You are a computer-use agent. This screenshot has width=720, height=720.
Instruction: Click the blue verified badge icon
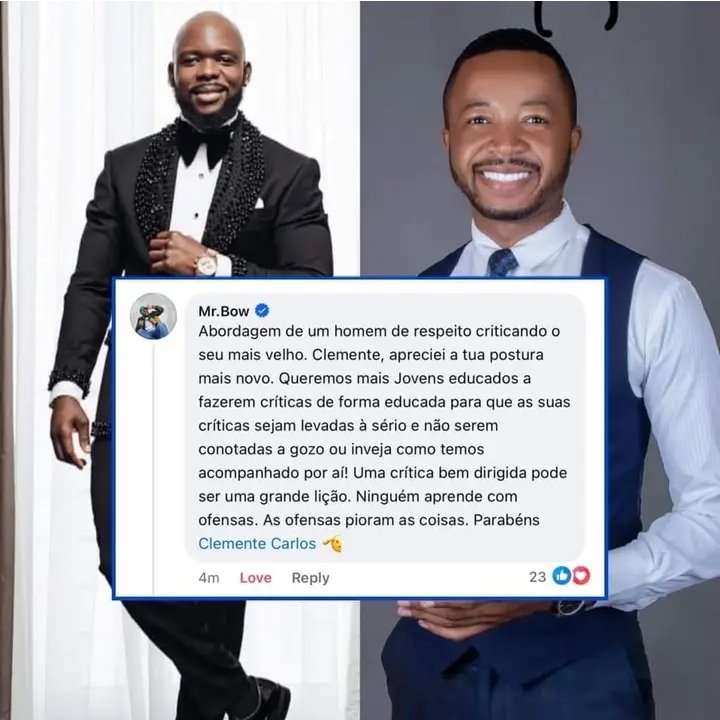coord(262,311)
